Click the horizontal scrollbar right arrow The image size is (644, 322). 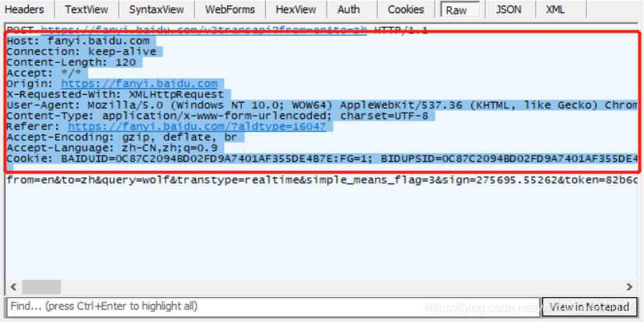click(x=629, y=286)
